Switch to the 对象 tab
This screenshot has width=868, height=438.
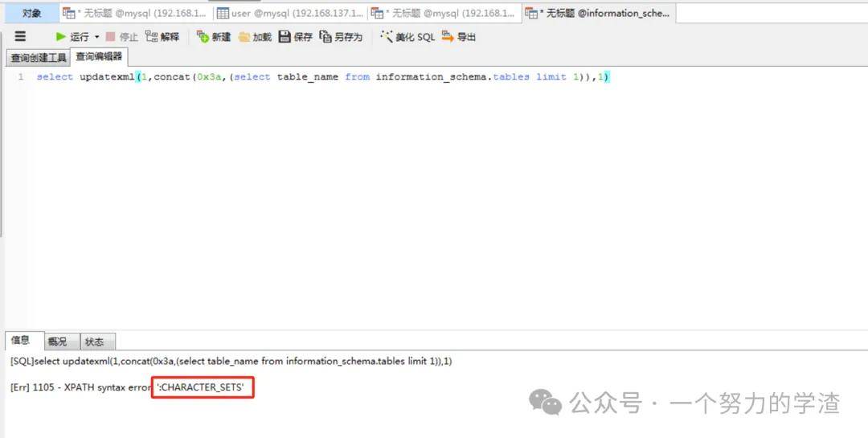pos(31,13)
